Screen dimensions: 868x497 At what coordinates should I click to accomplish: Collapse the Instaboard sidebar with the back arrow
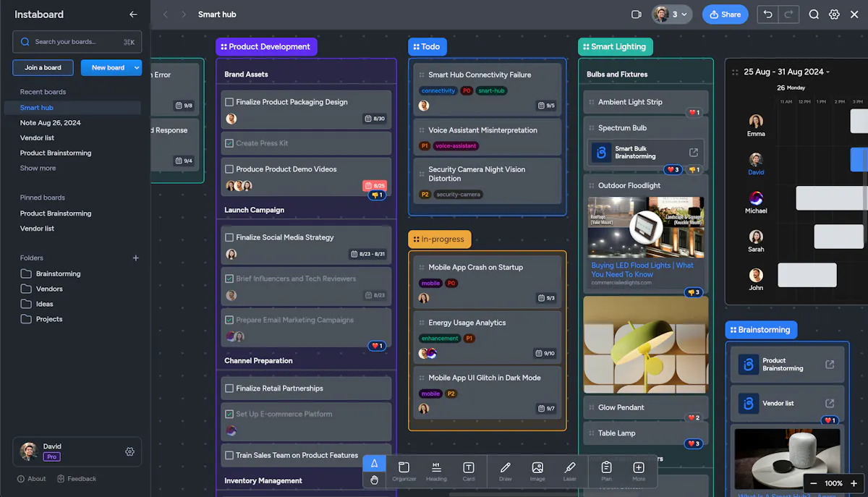tap(133, 14)
